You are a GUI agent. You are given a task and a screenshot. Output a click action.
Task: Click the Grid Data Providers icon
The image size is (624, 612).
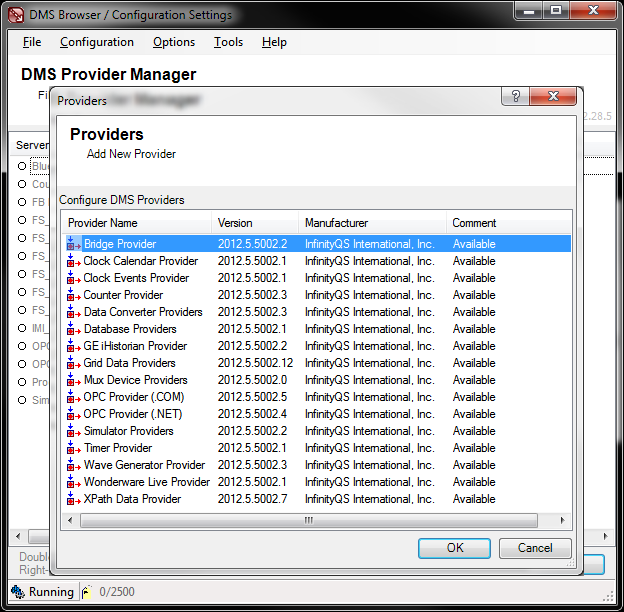pyautogui.click(x=74, y=363)
